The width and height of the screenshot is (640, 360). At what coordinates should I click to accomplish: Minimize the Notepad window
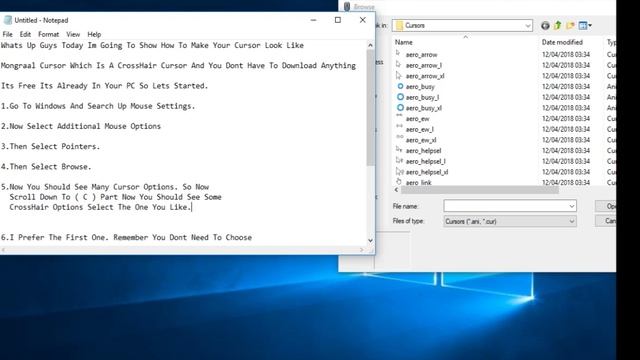coord(313,20)
